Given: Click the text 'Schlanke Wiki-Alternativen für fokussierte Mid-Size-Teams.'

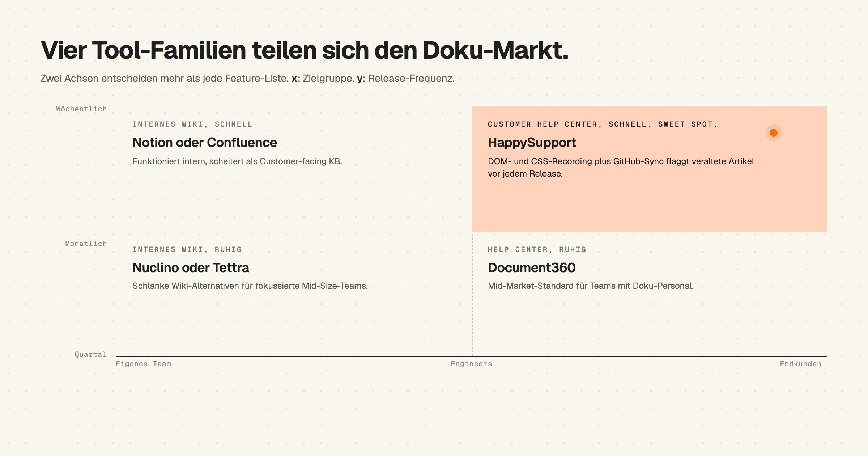Looking at the screenshot, I should [250, 286].
